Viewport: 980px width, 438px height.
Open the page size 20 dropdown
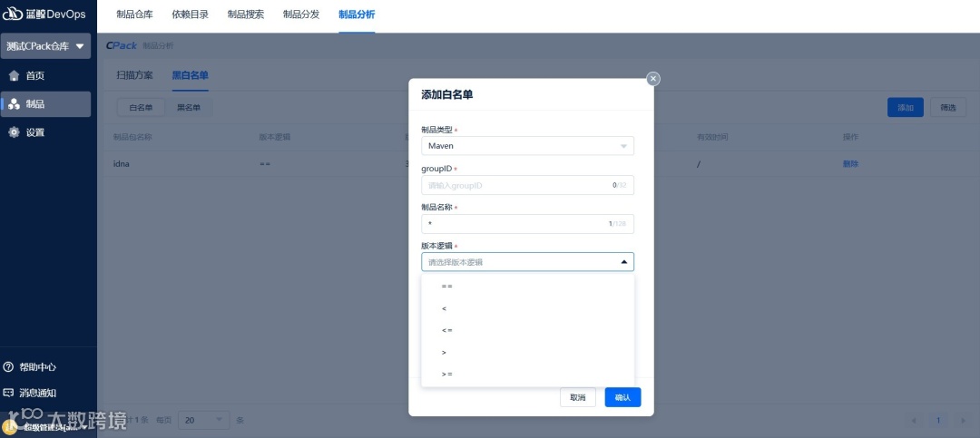pos(204,420)
